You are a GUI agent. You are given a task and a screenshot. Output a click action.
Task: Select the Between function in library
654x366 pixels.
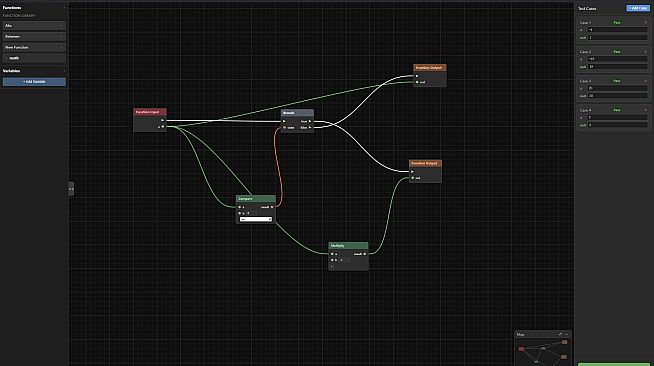34,37
